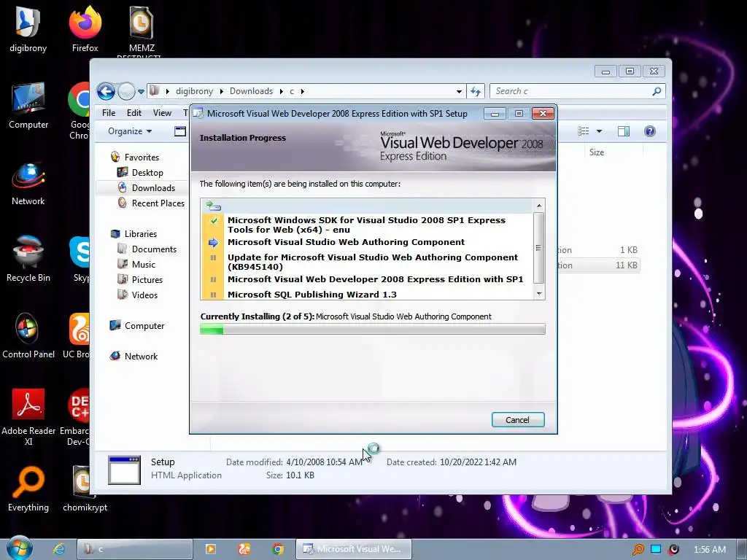Viewport: 747px width, 560px height.
Task: Open the Music library
Action: pos(144,264)
